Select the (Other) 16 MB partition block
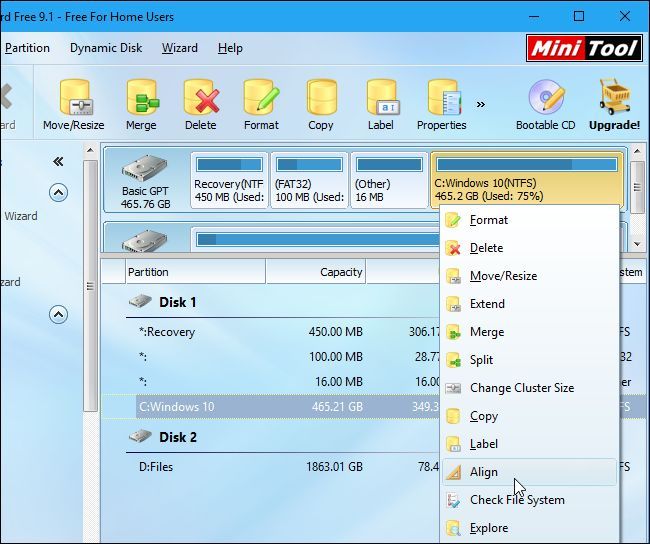The image size is (650, 544). 389,180
